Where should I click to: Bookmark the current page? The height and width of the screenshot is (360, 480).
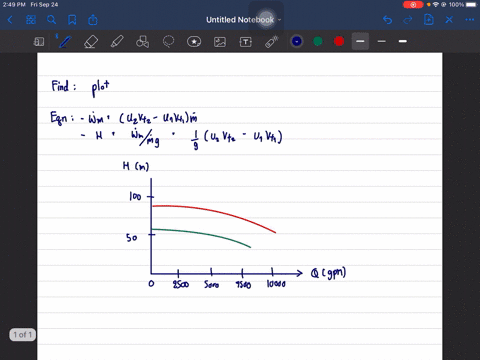(72, 20)
